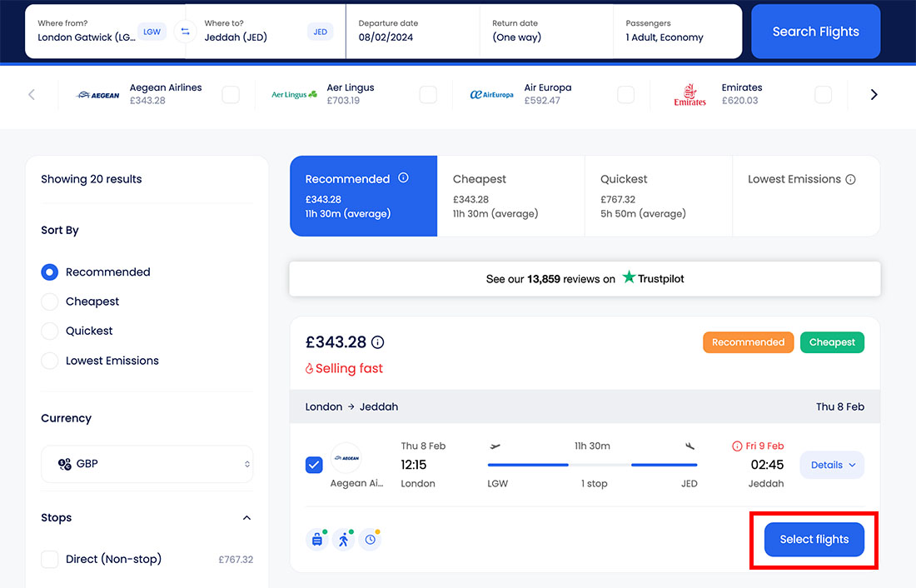Enable the Direct (Non-stop) checkbox

pos(50,559)
